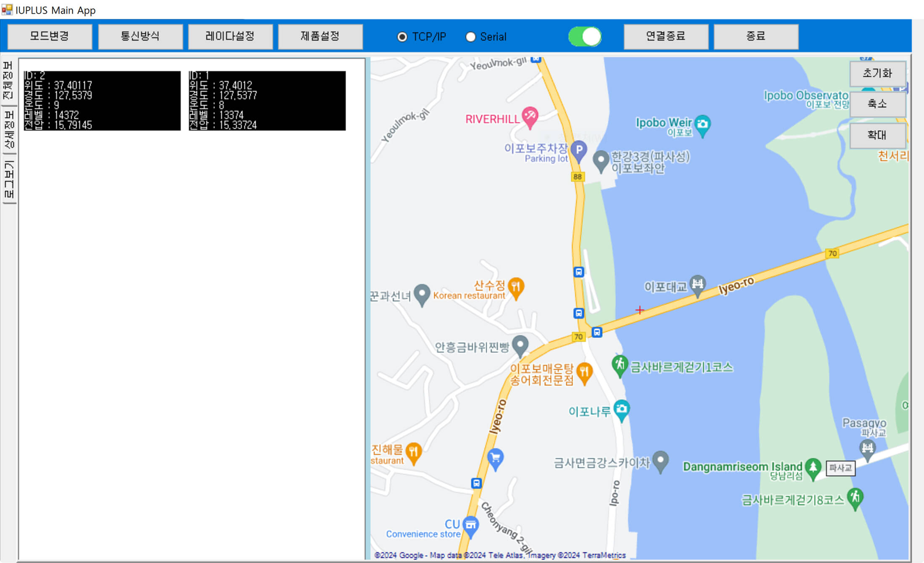Click the ID 2 sensor info panel
The image size is (924, 563).
pyautogui.click(x=102, y=101)
